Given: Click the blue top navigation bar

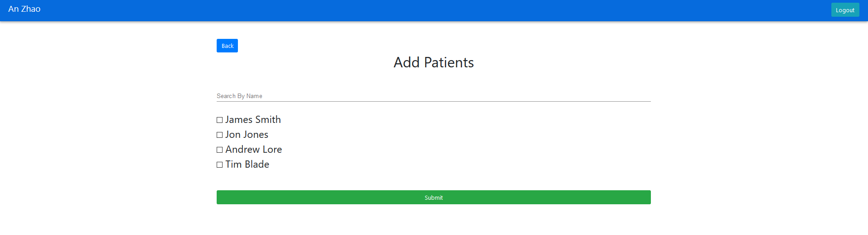Looking at the screenshot, I should click(x=407, y=10).
